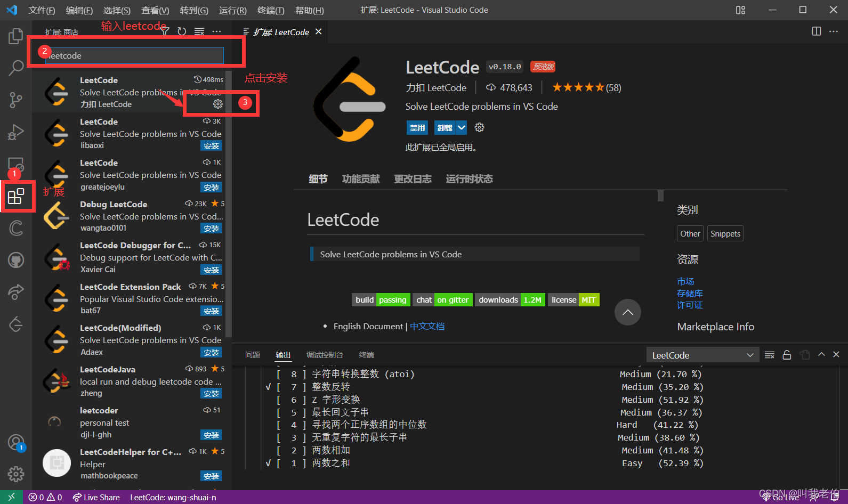Install the LeetCodeJava extension
848x504 pixels.
[x=211, y=394]
